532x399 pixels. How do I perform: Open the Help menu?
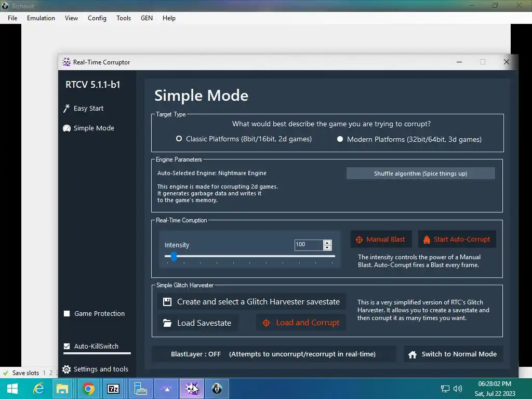(169, 18)
